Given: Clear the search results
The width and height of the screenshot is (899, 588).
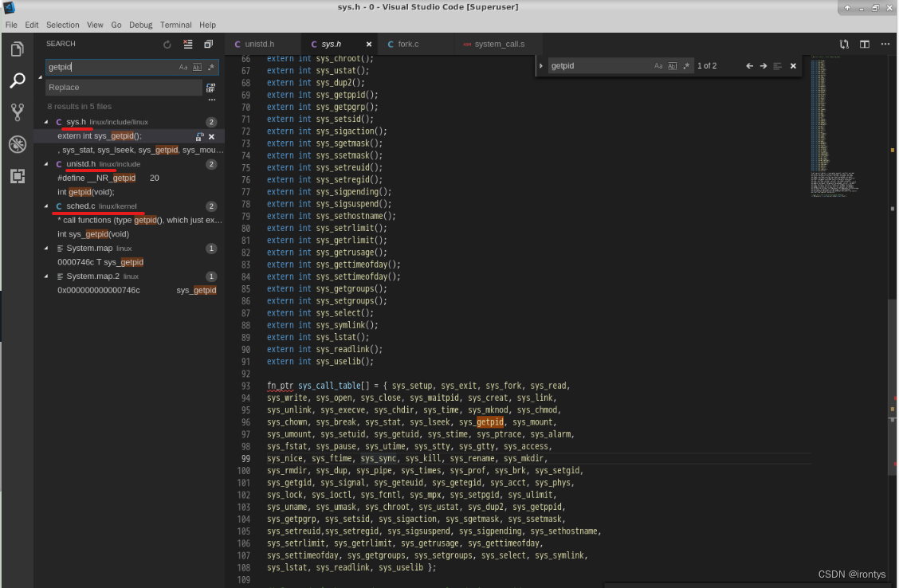Looking at the screenshot, I should [187, 44].
